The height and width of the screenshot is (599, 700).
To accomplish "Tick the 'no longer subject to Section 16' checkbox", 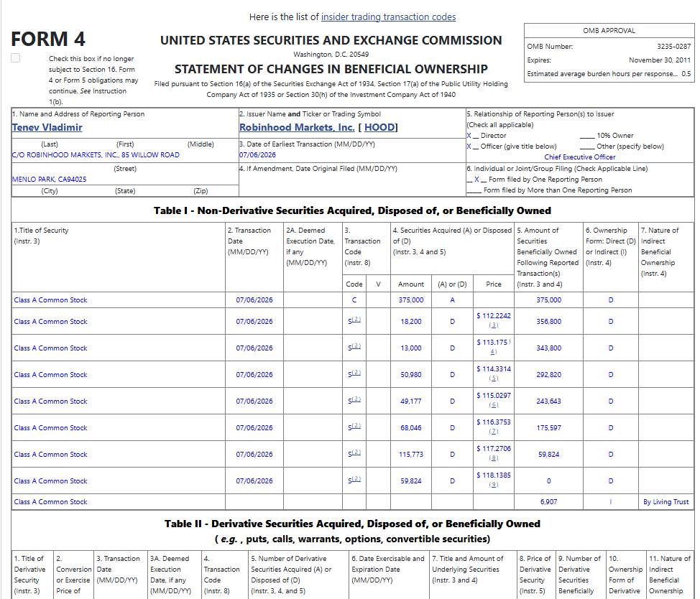I will [x=16, y=58].
